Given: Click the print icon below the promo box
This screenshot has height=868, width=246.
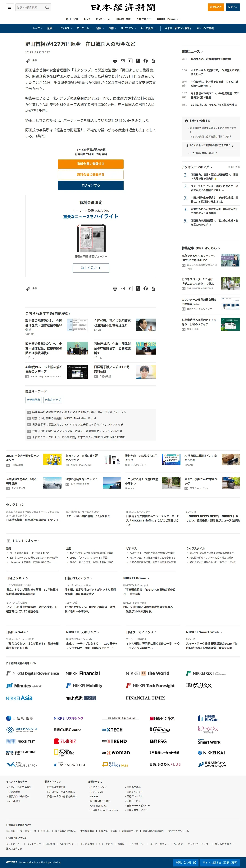Looking at the screenshot, I should 115,289.
